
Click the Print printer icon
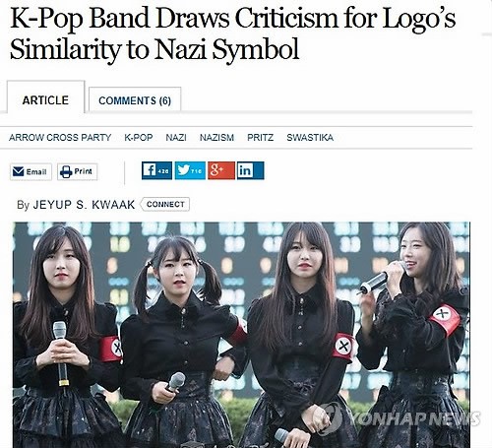pos(66,171)
